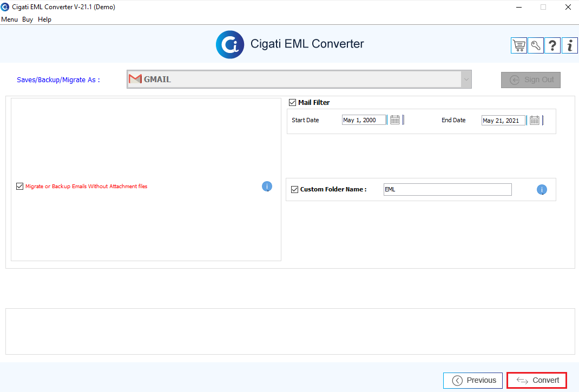Viewport: 579px width, 392px height.
Task: Click the Cigati logo in header
Action: coord(230,45)
